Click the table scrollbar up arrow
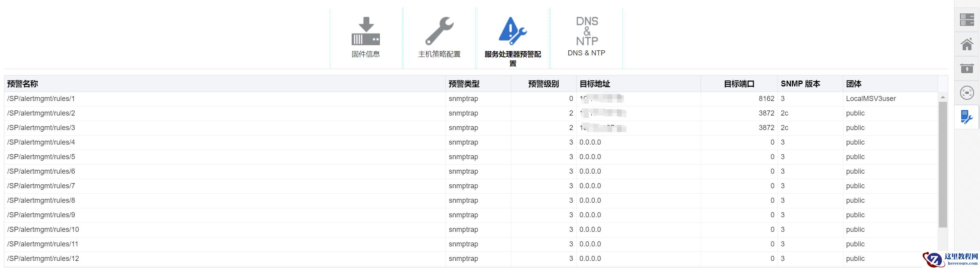 point(943,97)
